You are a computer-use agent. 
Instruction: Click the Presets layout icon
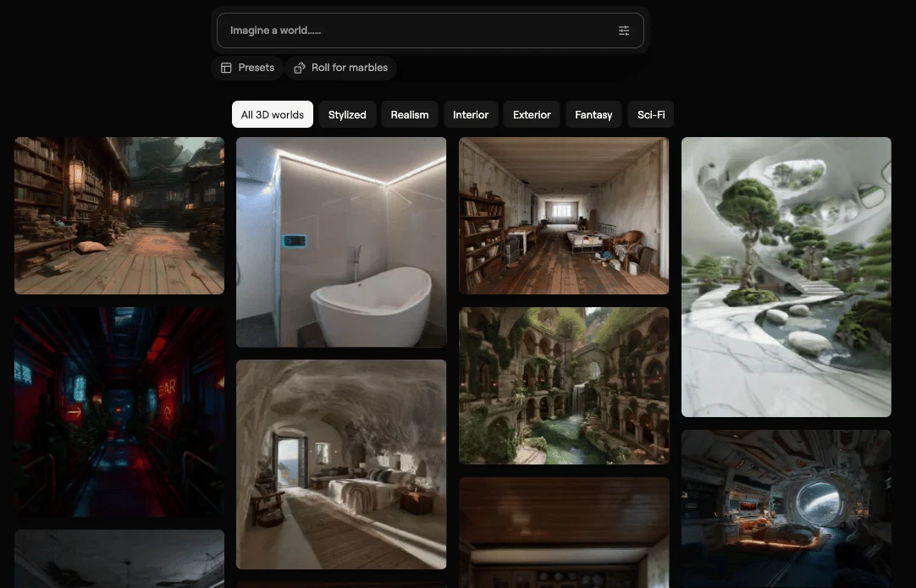226,68
